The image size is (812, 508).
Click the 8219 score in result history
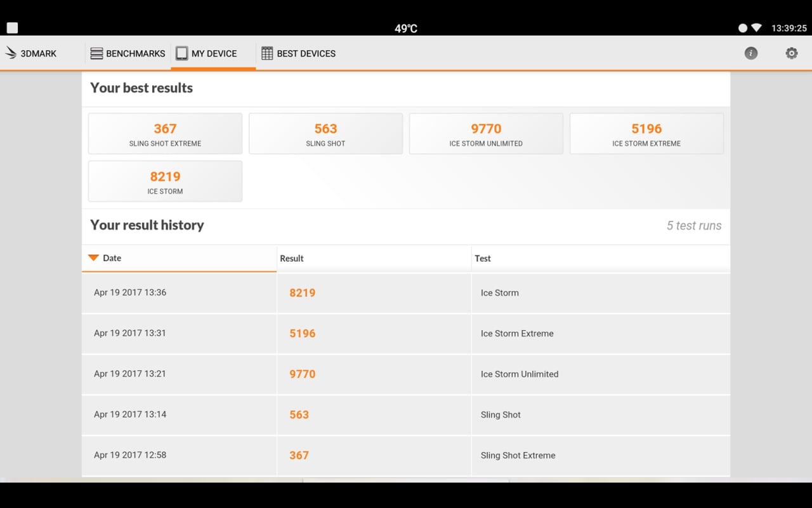tap(303, 293)
